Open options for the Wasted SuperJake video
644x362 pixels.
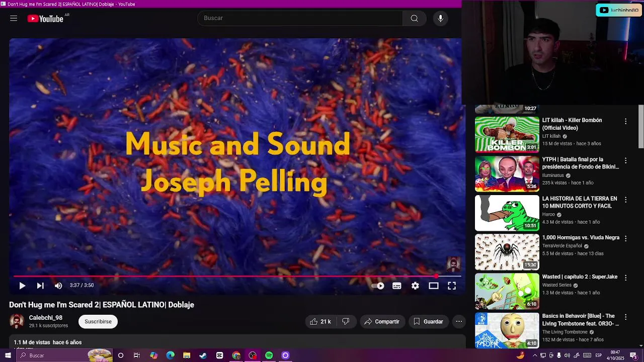[625, 278]
